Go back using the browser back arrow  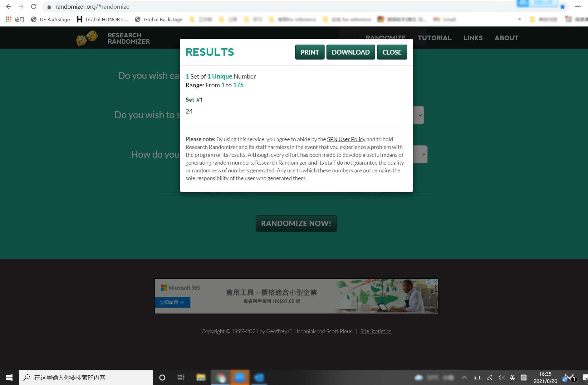pyautogui.click(x=8, y=7)
